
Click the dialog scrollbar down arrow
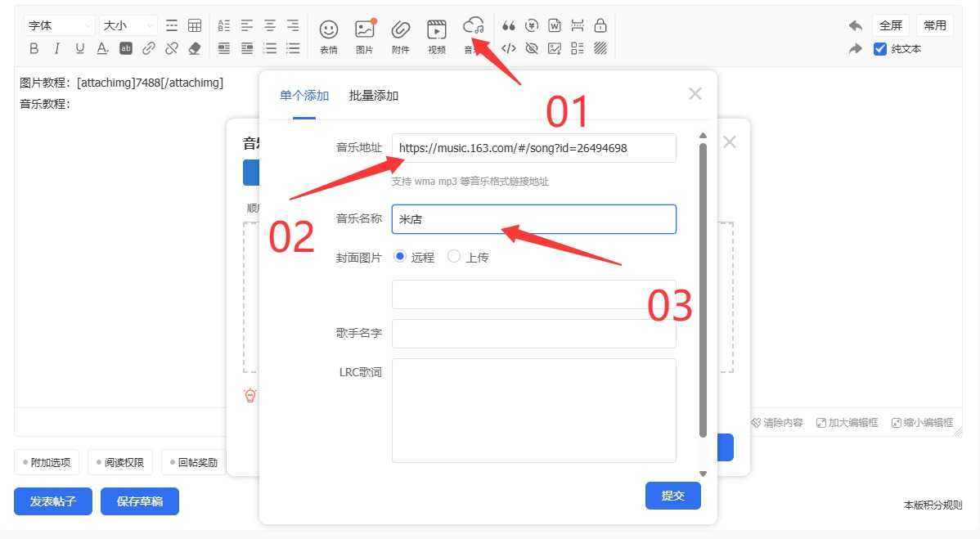pyautogui.click(x=704, y=474)
